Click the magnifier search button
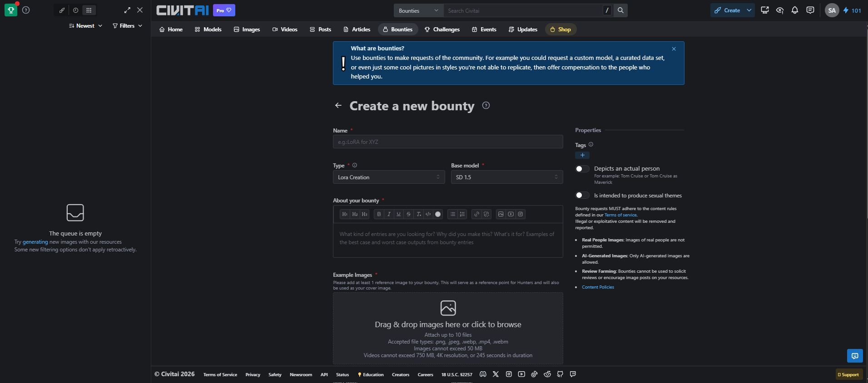This screenshot has width=868, height=383. (620, 10)
